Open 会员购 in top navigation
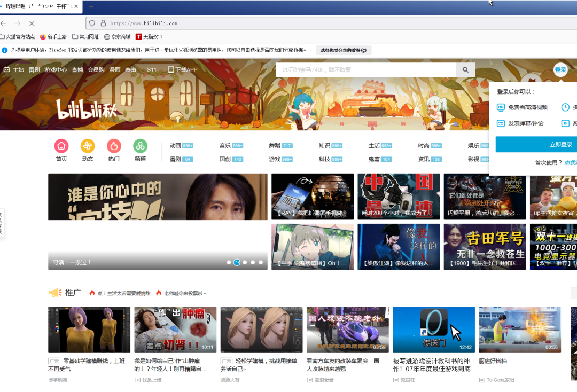This screenshot has height=392, width=577. (96, 69)
